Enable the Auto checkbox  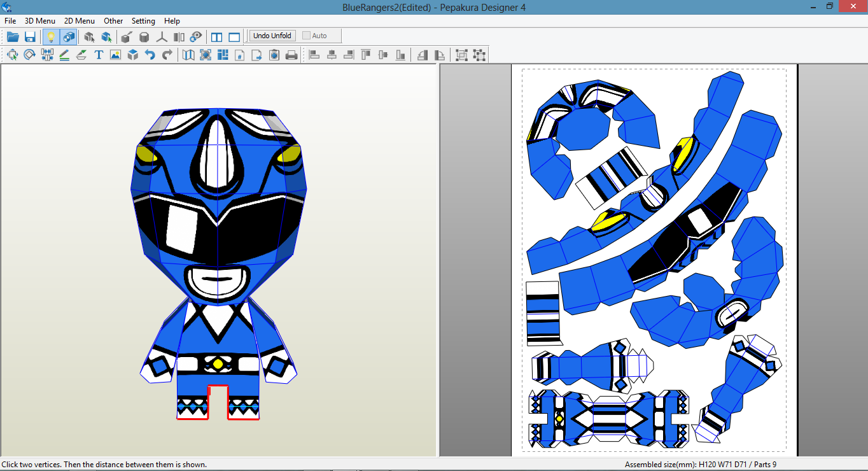307,36
